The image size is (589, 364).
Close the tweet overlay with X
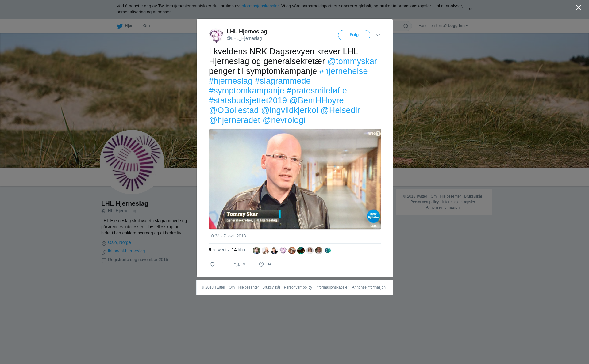click(x=579, y=8)
